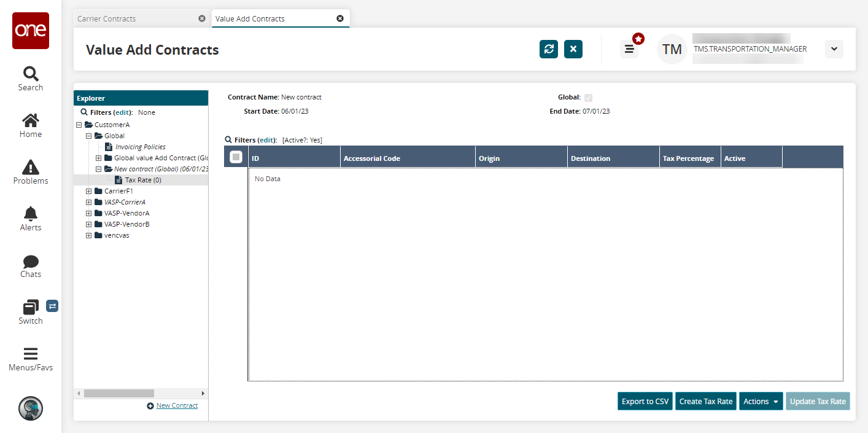Sort by the Origin column header
The height and width of the screenshot is (433, 868).
pos(521,158)
